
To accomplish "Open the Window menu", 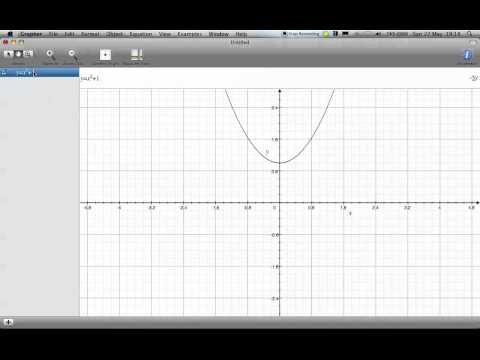I will pyautogui.click(x=219, y=34).
